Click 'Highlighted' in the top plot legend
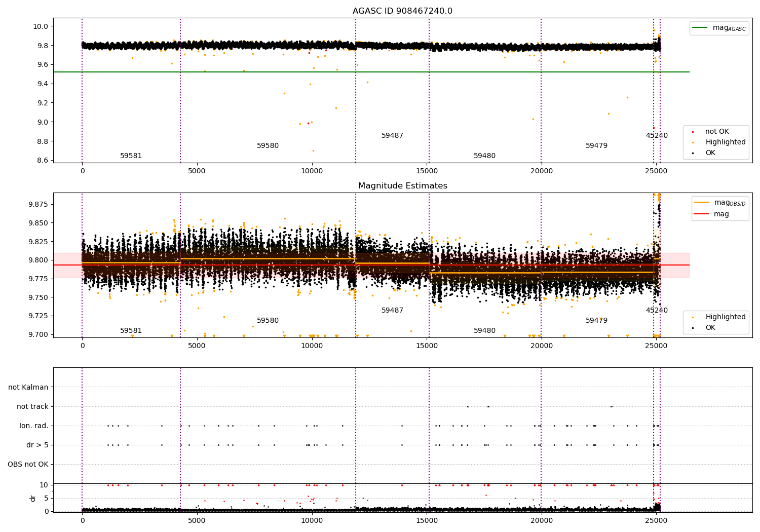Viewport: 760px width, 532px height. point(725,142)
